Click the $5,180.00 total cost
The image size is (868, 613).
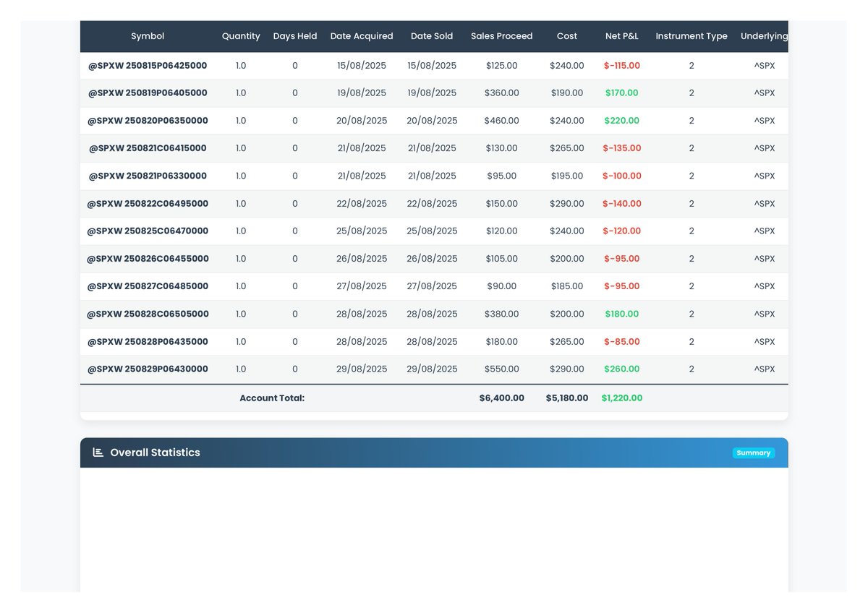click(567, 398)
